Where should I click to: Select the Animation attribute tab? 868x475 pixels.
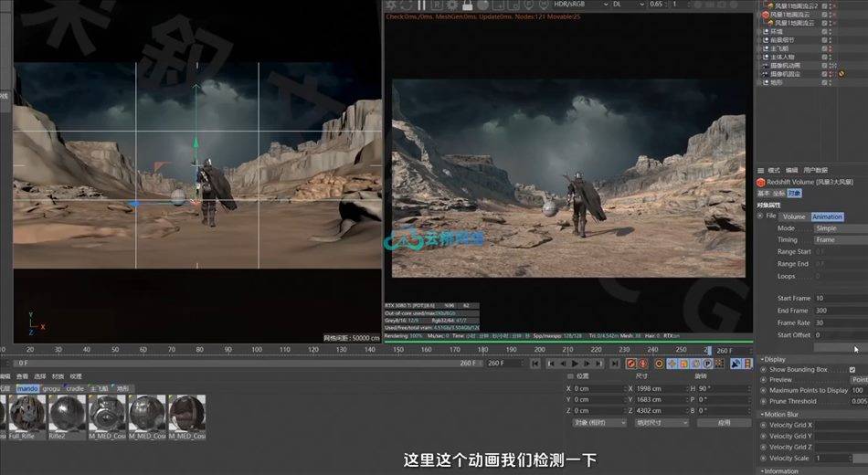tap(827, 216)
